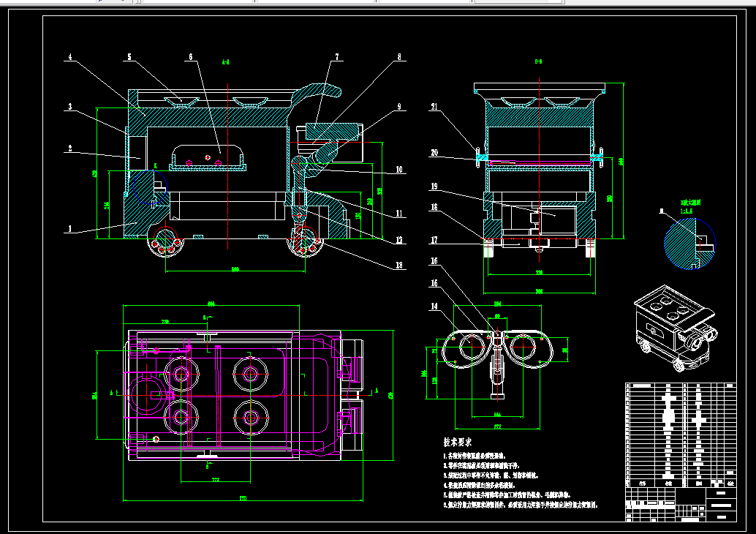
Task: Click the parts list table
Action: tap(681, 435)
